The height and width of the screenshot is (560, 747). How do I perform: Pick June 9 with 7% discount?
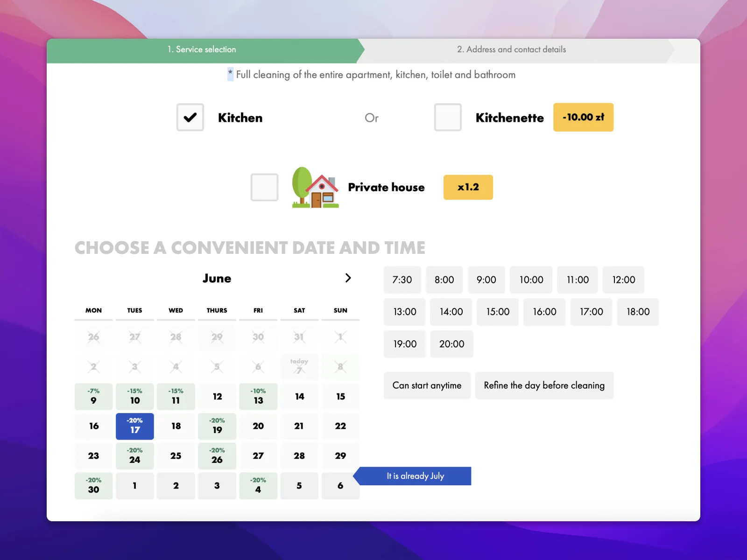[94, 397]
